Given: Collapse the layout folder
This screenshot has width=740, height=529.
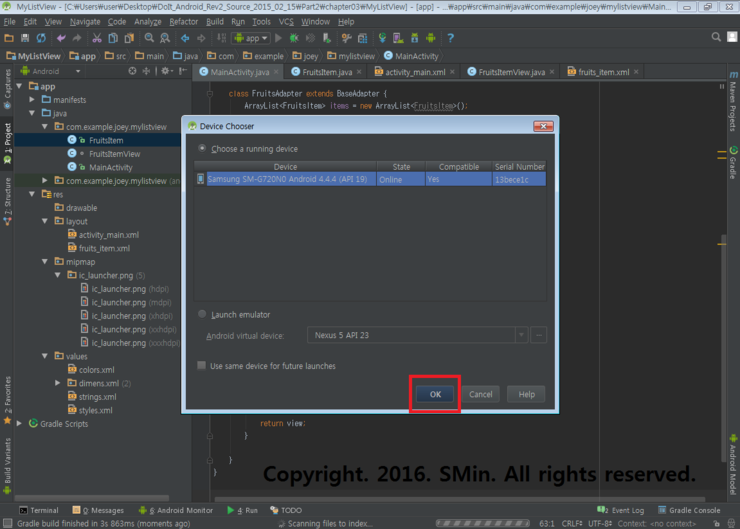Looking at the screenshot, I should 45,221.
